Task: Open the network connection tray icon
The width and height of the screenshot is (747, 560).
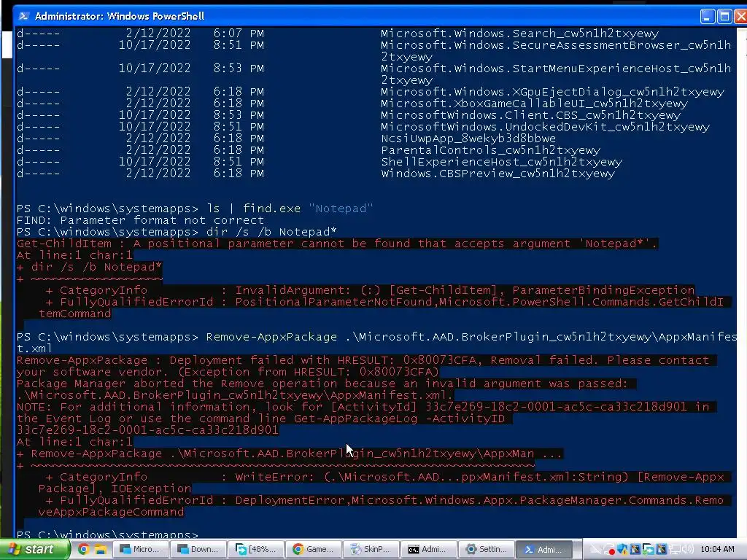Action: tap(674, 550)
